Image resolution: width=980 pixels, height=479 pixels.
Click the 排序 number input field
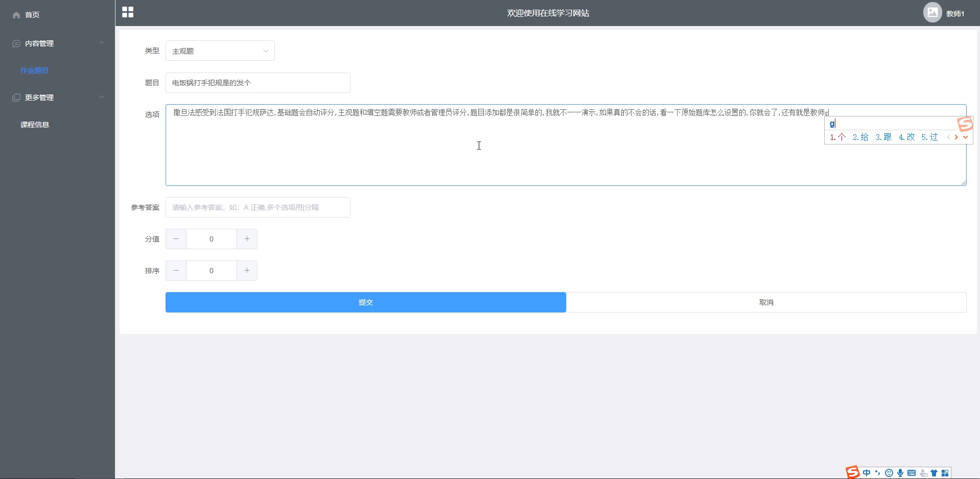click(x=212, y=271)
